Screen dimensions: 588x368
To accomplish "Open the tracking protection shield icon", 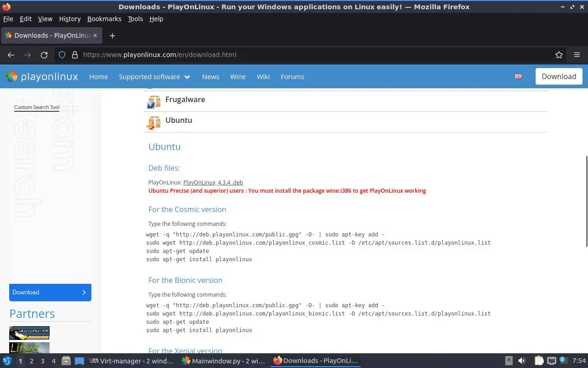I will [x=62, y=55].
